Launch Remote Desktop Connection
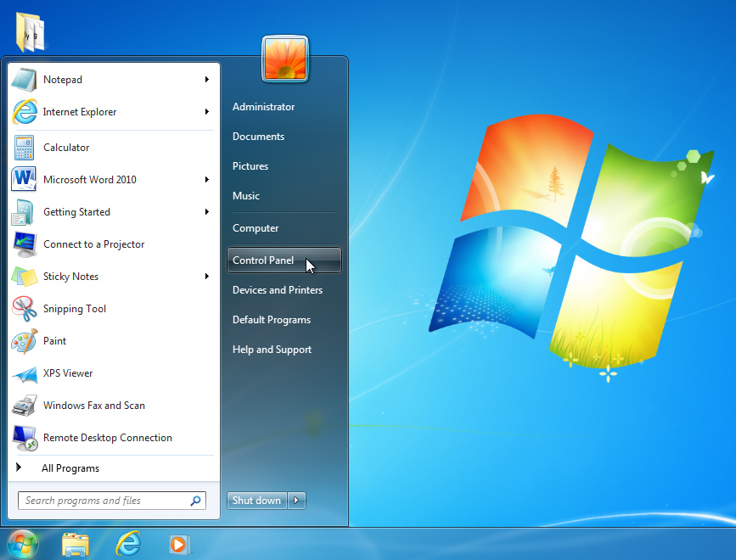This screenshot has width=736, height=560. (106, 438)
